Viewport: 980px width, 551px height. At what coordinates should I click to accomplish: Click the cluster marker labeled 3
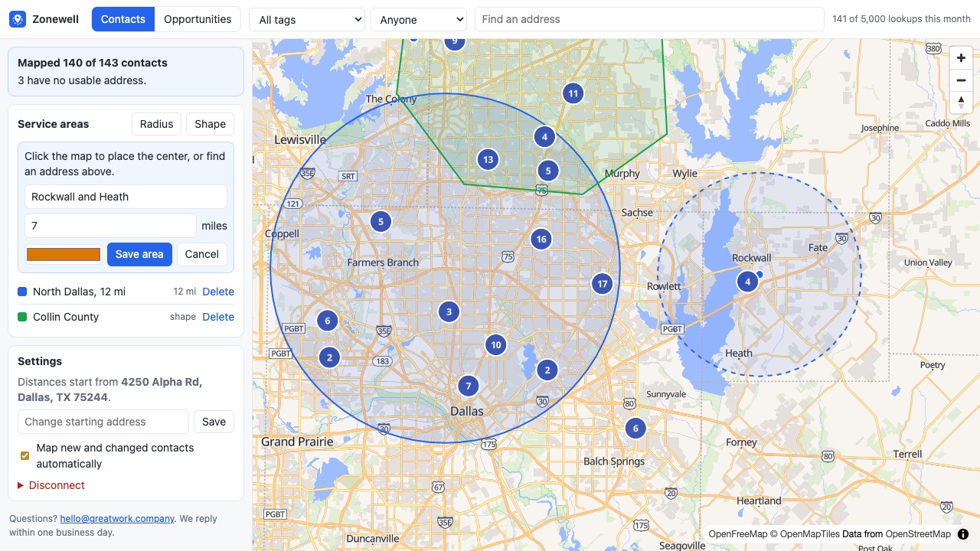(x=449, y=311)
